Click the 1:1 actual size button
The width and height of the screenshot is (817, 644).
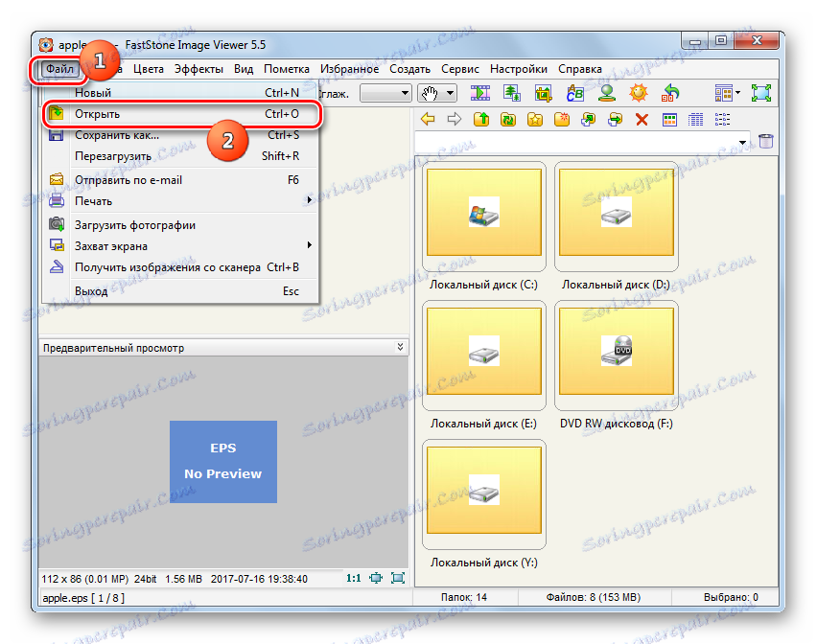pyautogui.click(x=354, y=578)
